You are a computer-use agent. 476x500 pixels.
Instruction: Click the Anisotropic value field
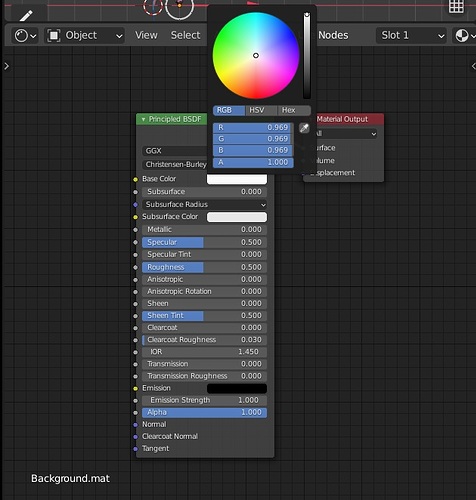click(204, 279)
